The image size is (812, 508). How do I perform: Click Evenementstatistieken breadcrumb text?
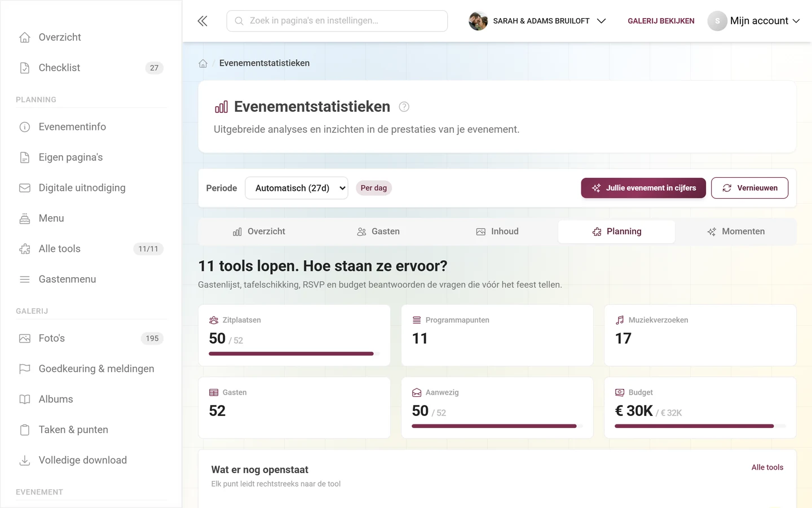tap(264, 63)
